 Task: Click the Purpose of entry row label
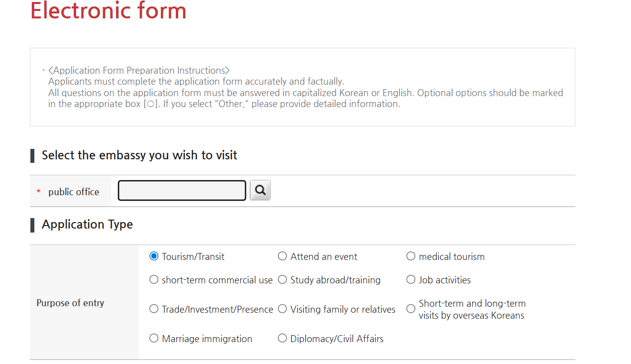pyautogui.click(x=70, y=303)
